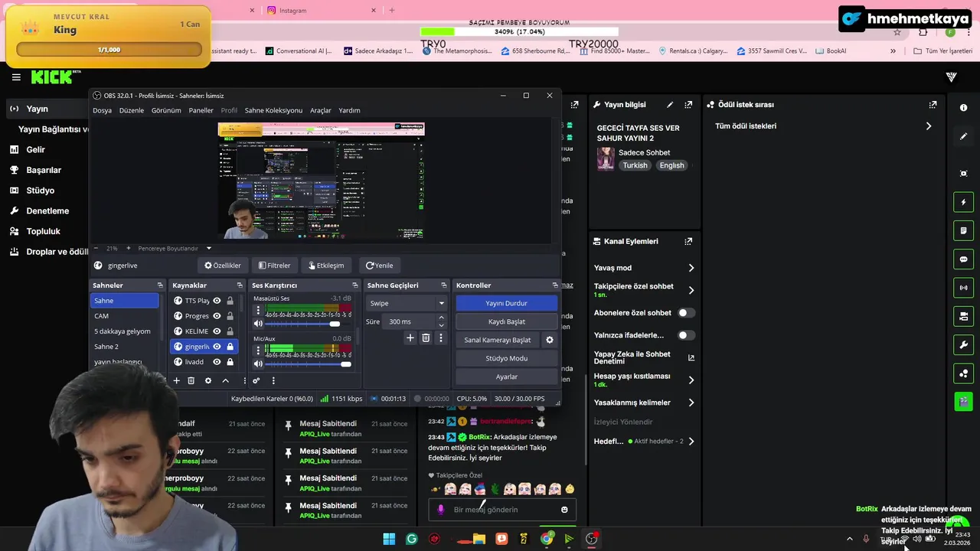Click the info icon in Kick right sidebar

point(963,108)
